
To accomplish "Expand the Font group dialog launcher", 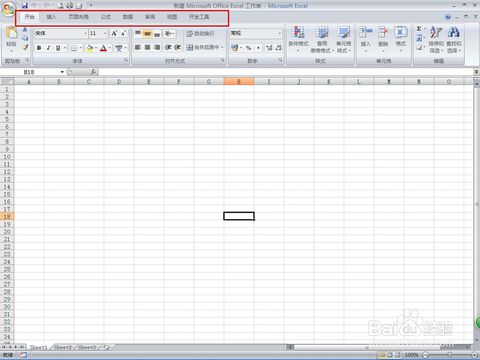I will 126,60.
